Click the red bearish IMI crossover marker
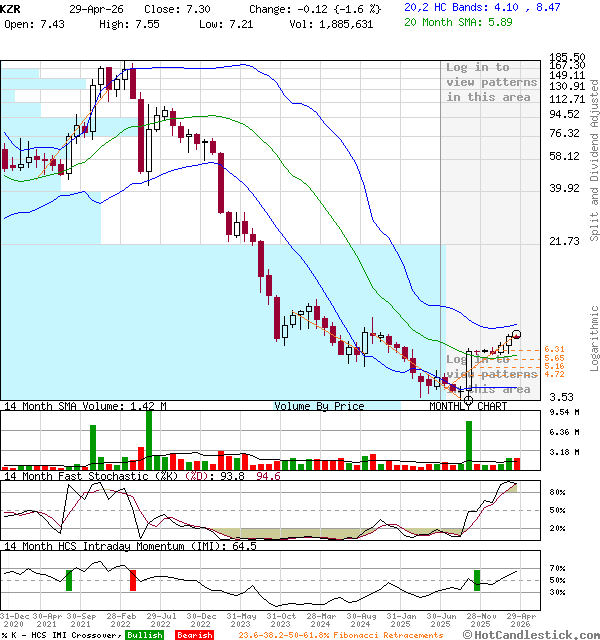Screen dimensions: 600x640 [133, 580]
